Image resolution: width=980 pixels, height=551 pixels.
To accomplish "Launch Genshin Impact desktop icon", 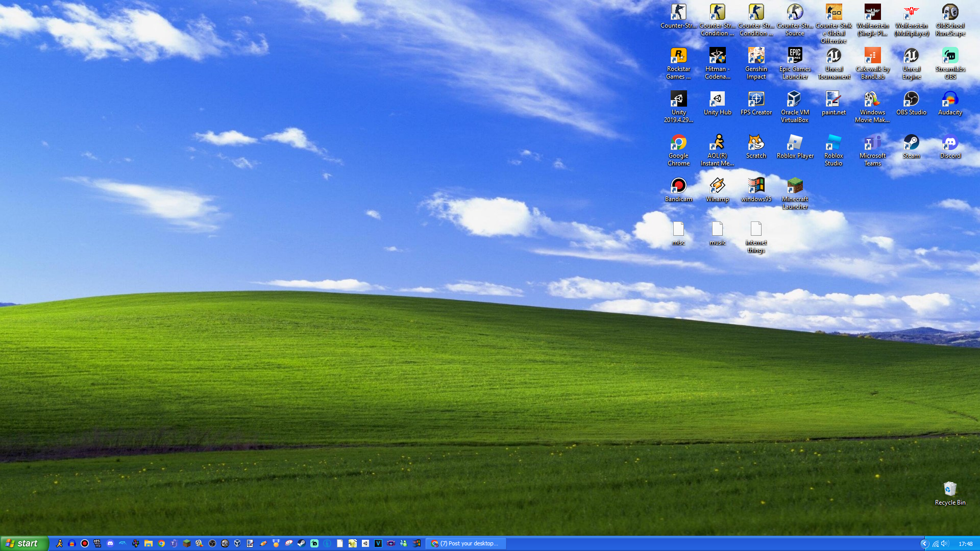I will click(756, 63).
